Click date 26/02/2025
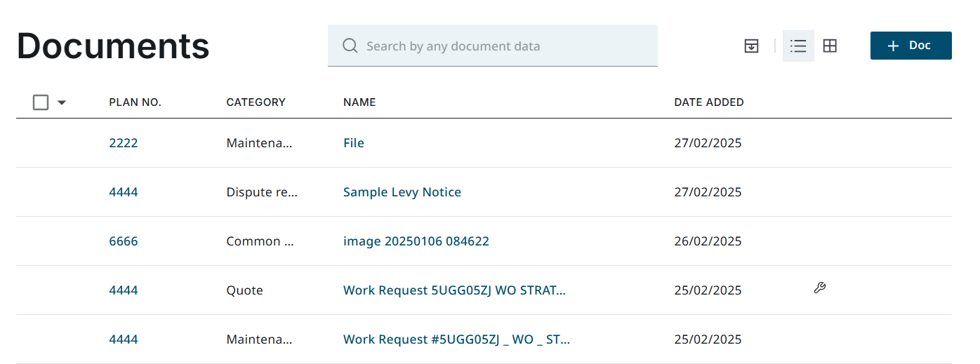The image size is (980, 364). [708, 241]
